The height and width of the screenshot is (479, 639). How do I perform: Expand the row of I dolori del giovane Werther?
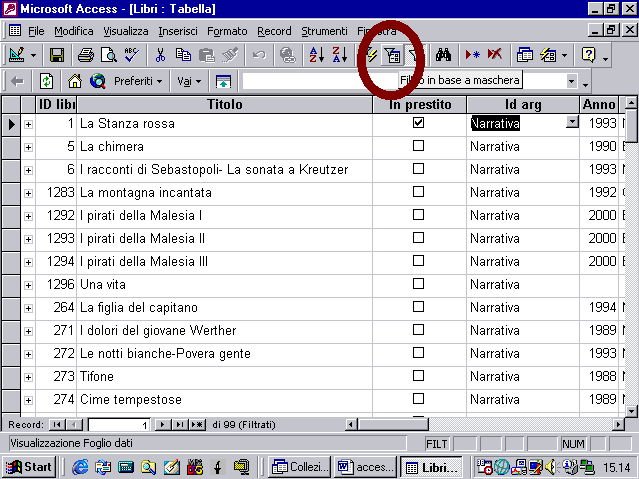point(28,331)
